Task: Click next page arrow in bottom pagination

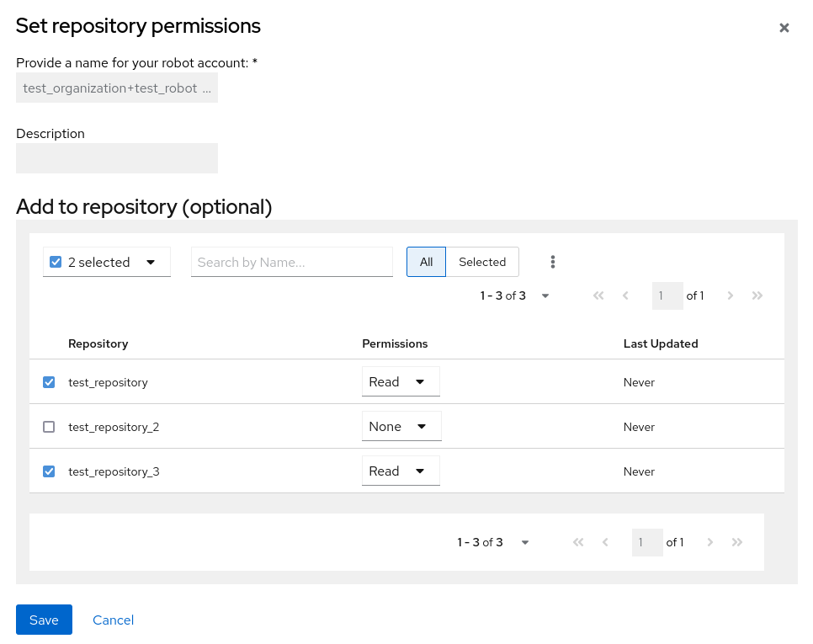Action: point(710,542)
